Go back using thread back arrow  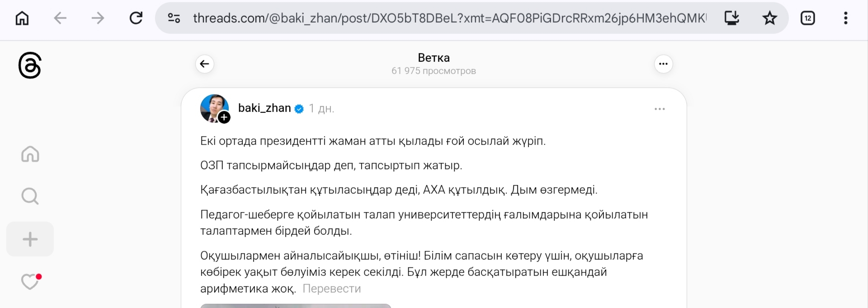[x=205, y=64]
